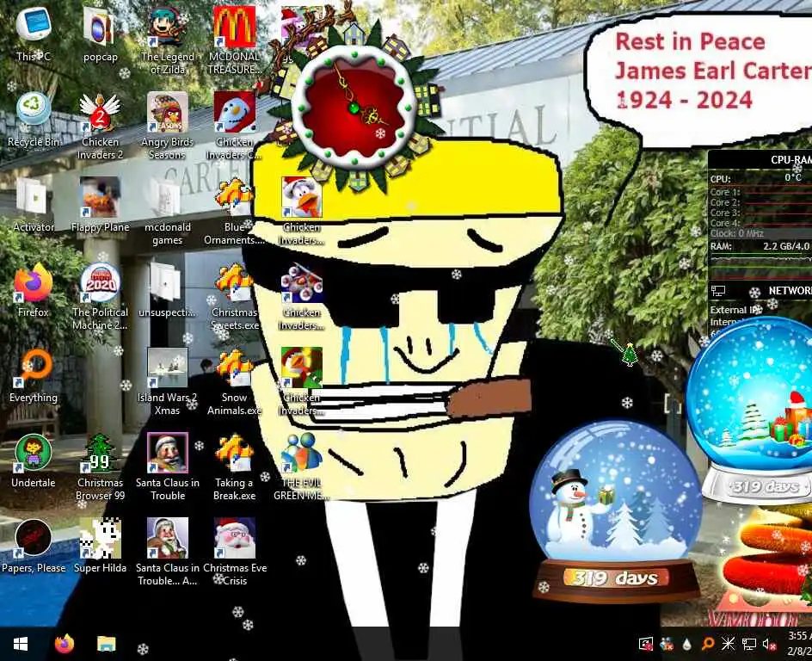
Task: Run Snow Animals.exe
Action: (x=235, y=382)
